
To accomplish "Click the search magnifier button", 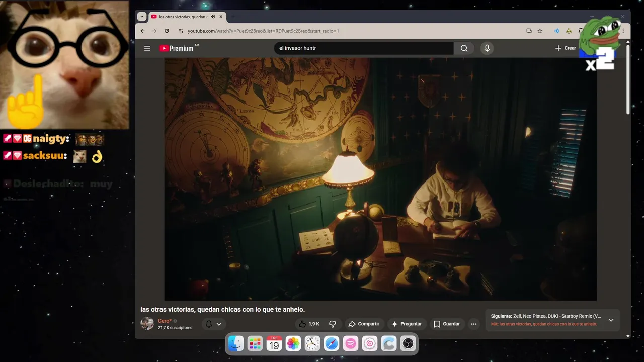I will coord(464,48).
